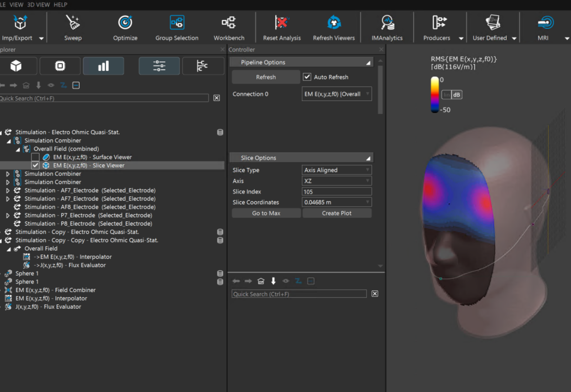Switch to the bar chart analysis tab
Screen dimensions: 571x392
coord(103,66)
